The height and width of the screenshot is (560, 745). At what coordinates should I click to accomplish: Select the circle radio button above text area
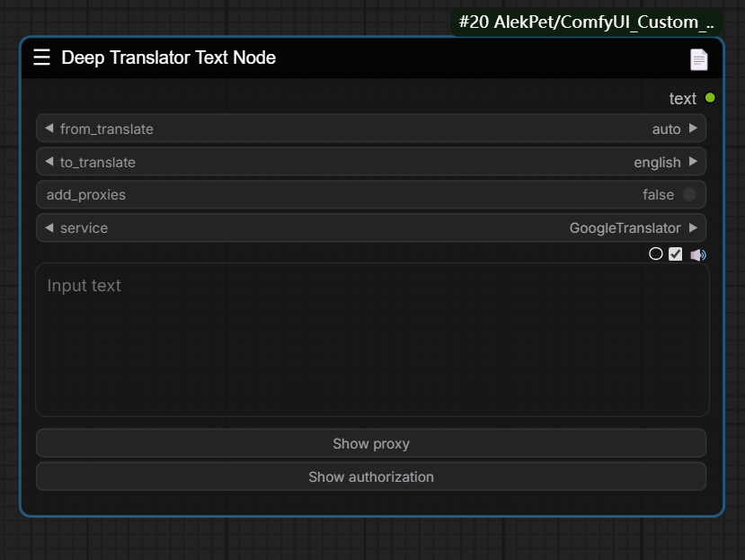point(656,254)
